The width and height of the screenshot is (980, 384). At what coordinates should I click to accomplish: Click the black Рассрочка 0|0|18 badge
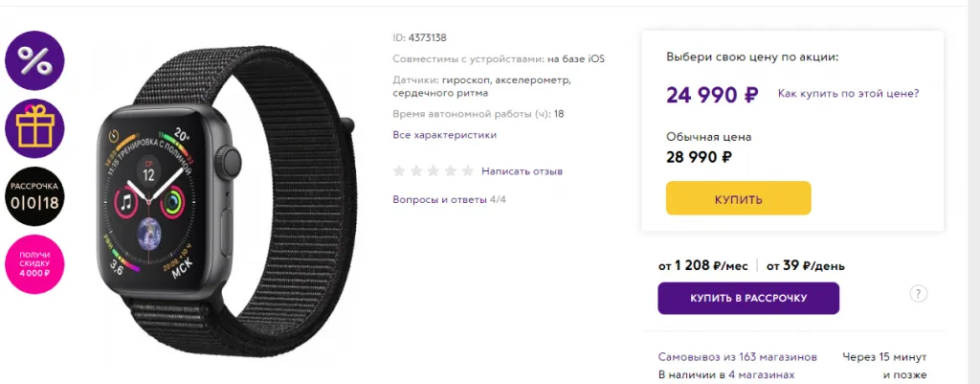[x=35, y=195]
